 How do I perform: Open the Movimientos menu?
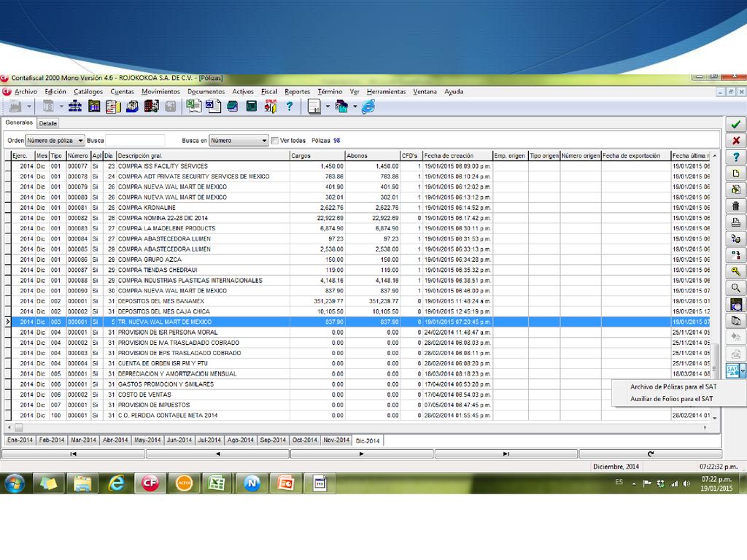(160, 91)
